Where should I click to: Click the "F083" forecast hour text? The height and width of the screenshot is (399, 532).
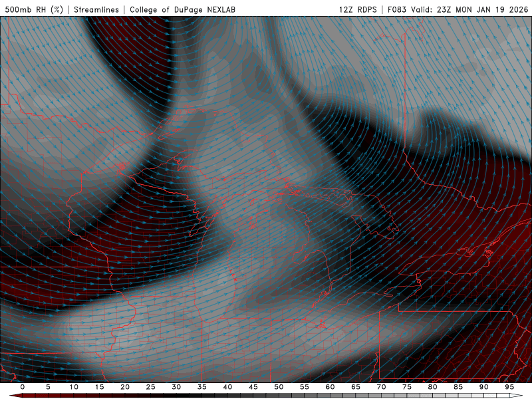tap(397, 9)
